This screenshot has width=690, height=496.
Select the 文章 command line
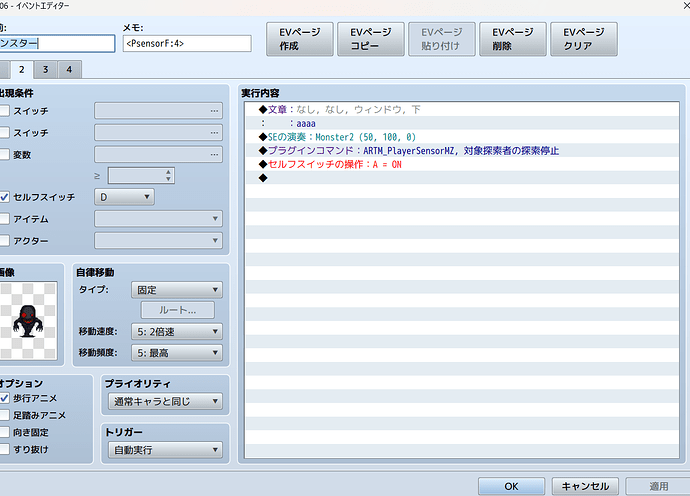coord(462,110)
